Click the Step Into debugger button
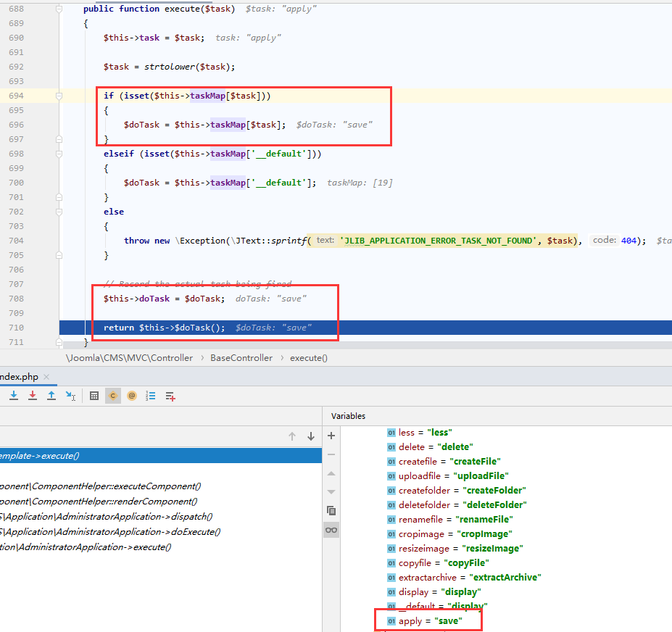672x632 pixels. [x=14, y=396]
